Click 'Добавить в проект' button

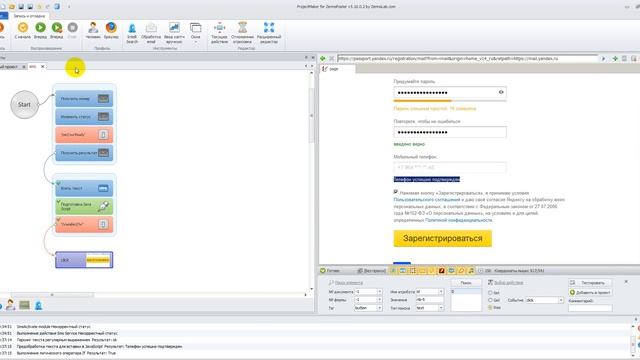click(590, 292)
